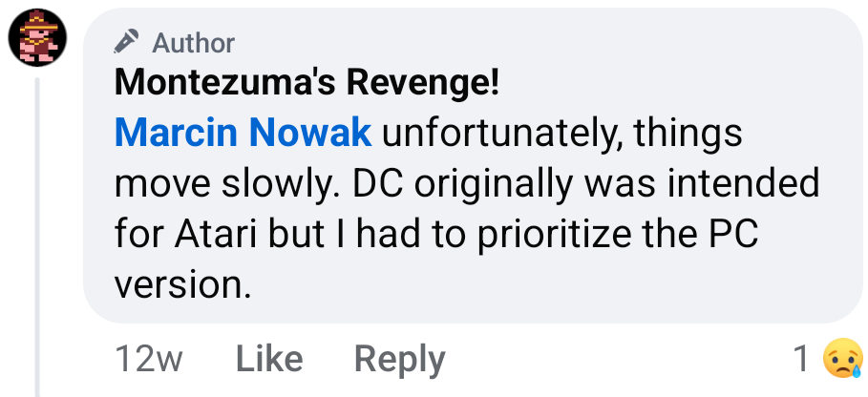Screen dimensions: 868x397
Task: Click the pencil Author badge icon
Action: click(x=125, y=41)
